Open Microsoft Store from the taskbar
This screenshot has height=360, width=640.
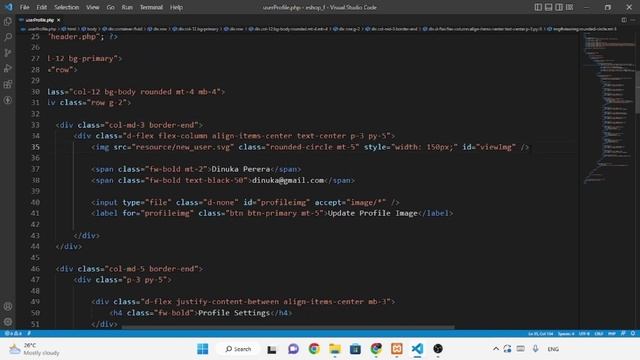pos(355,349)
